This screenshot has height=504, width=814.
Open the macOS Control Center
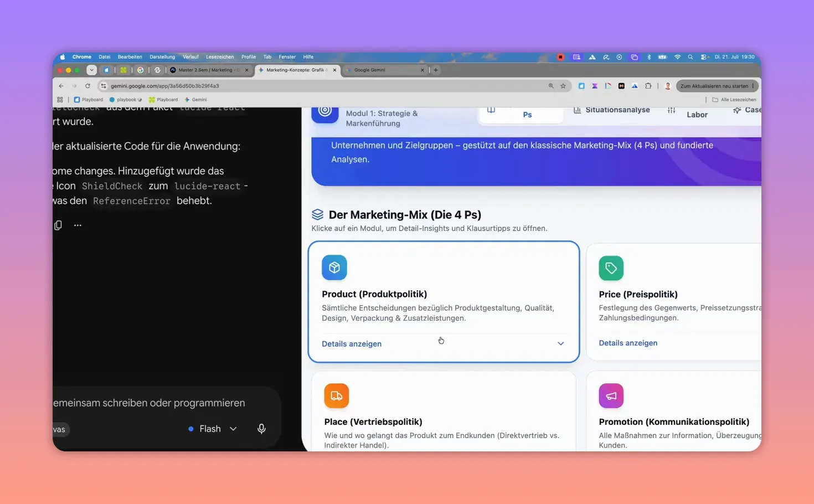coord(704,57)
